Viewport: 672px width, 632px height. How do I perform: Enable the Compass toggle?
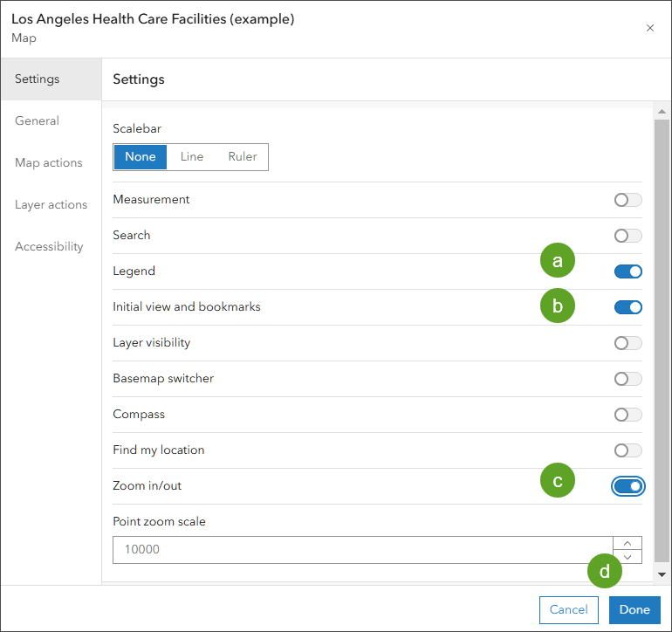coord(627,415)
